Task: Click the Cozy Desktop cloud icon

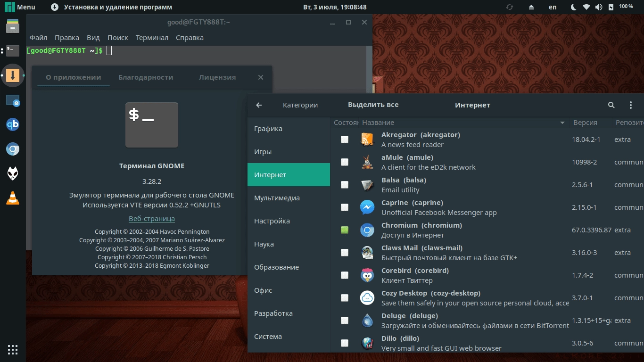Action: (367, 298)
